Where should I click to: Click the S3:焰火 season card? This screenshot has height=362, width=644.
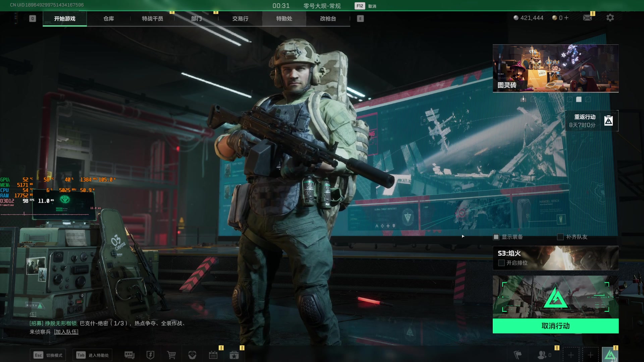click(x=555, y=258)
